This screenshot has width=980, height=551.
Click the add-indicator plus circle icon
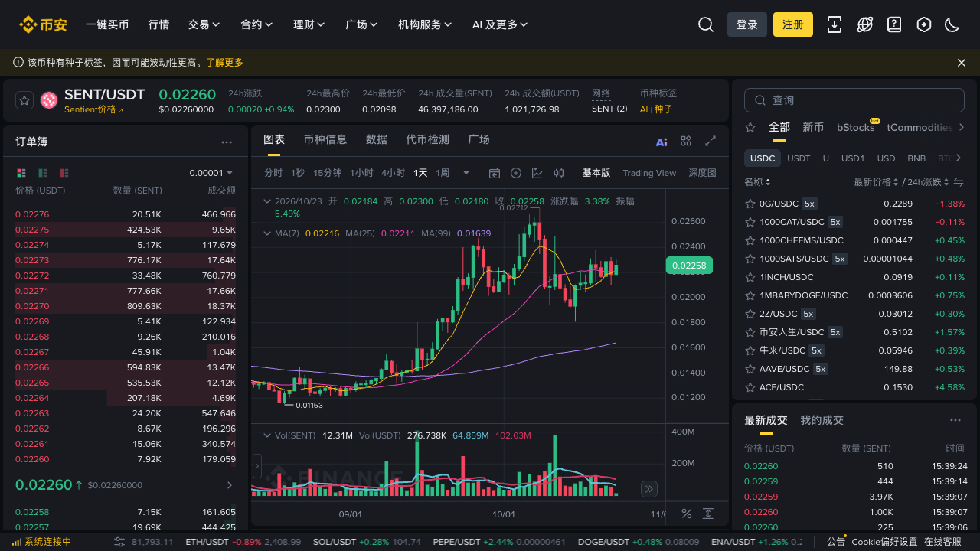point(516,173)
